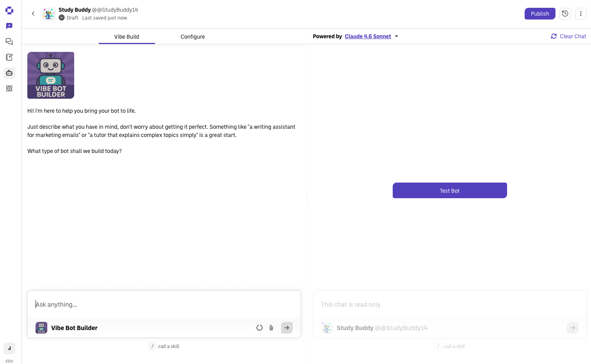Screen dimensions: 591x364
Task: Focus the Ask anything input field
Action: click(164, 304)
